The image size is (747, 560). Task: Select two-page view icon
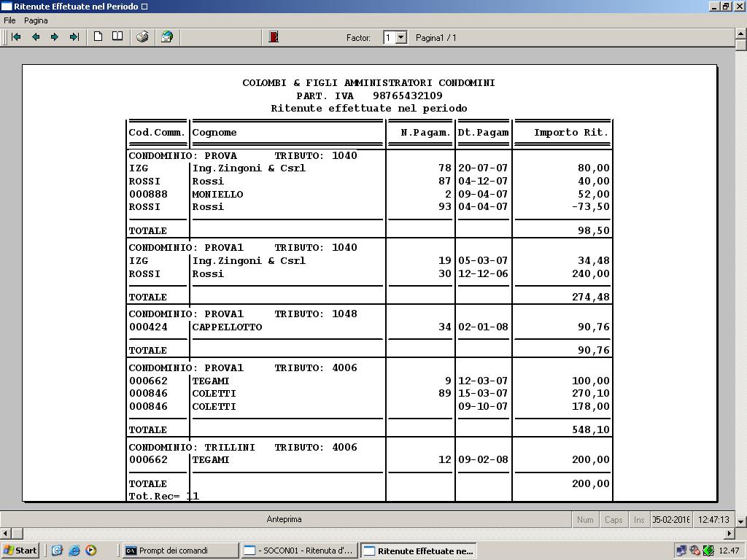pos(117,36)
